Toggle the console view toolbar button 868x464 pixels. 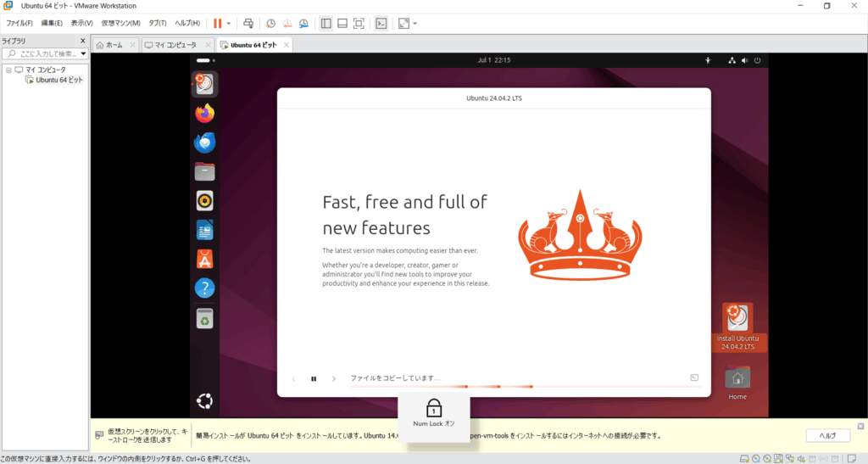pos(381,23)
